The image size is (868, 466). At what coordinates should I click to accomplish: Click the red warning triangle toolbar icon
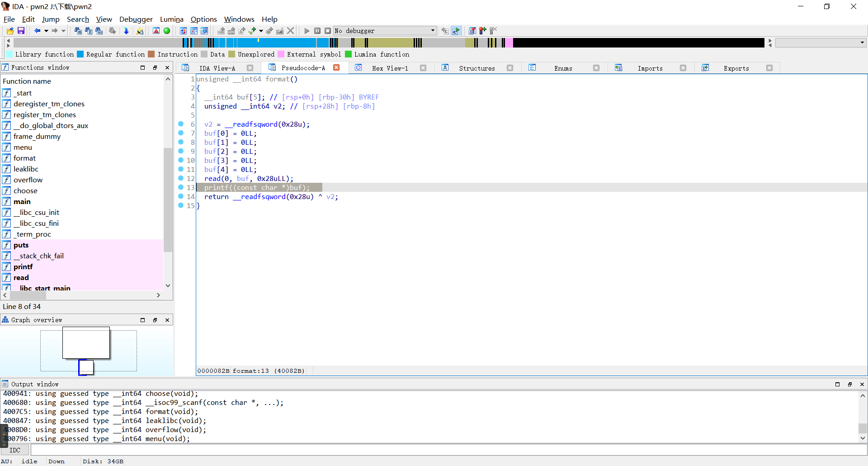(156, 31)
